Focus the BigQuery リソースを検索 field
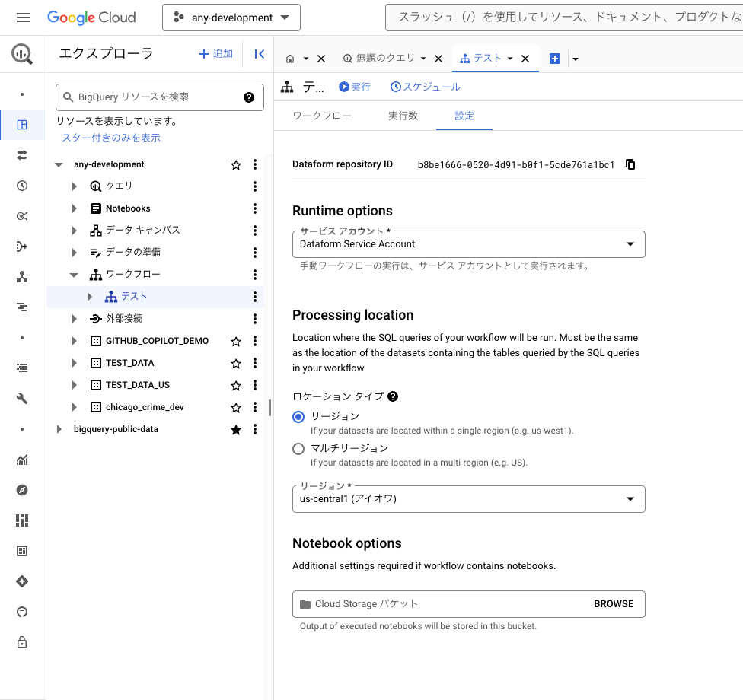743x700 pixels. (x=160, y=97)
